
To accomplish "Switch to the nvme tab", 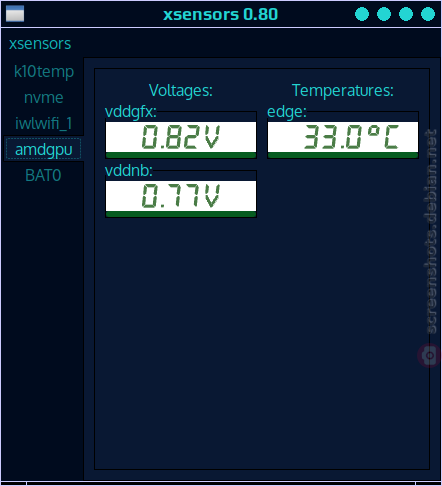I will [44, 98].
